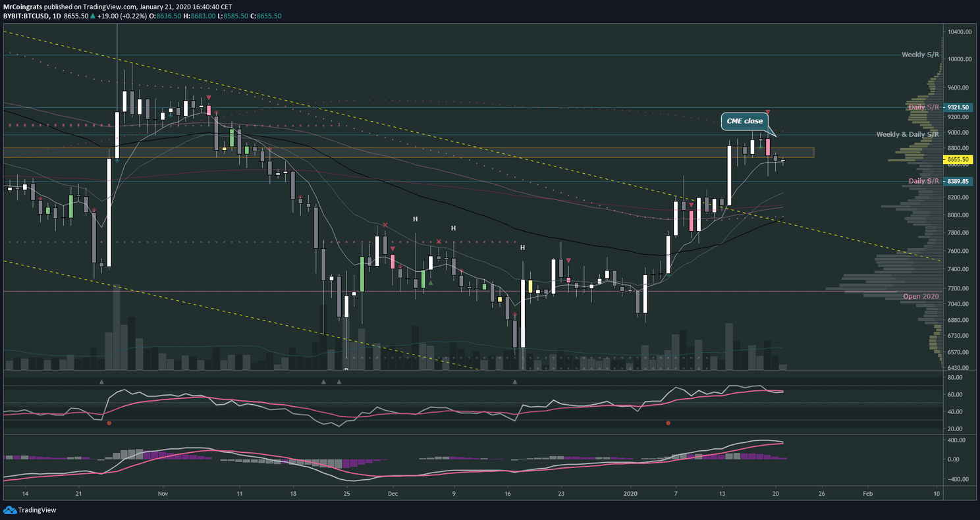Select the 8389.85 price level label
Screen dimensions: 980x520
pos(958,181)
